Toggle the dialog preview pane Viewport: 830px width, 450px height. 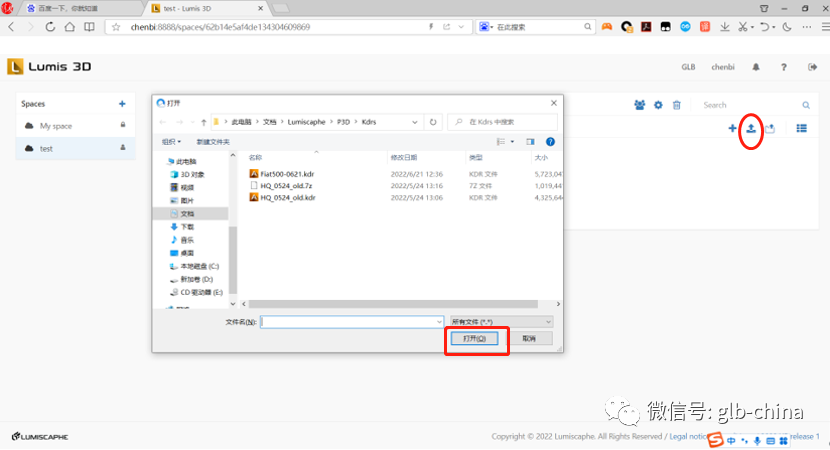[530, 142]
